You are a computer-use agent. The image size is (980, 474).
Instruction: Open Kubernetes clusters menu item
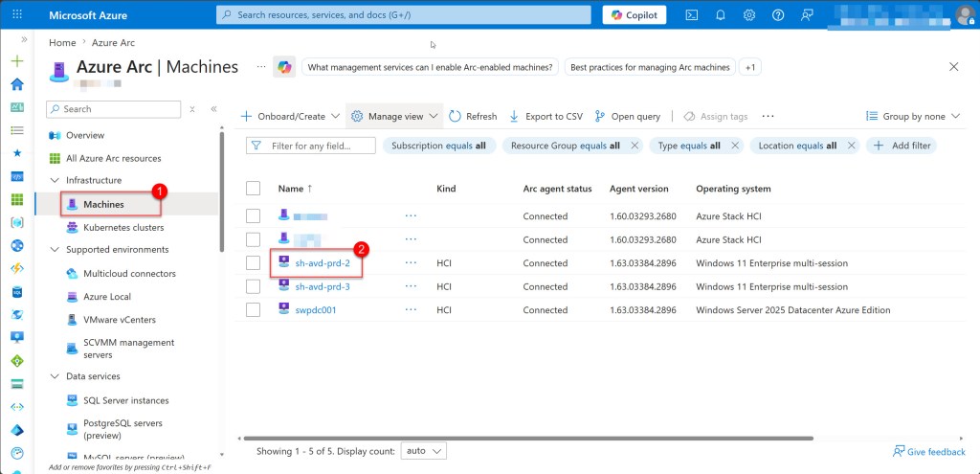[122, 228]
